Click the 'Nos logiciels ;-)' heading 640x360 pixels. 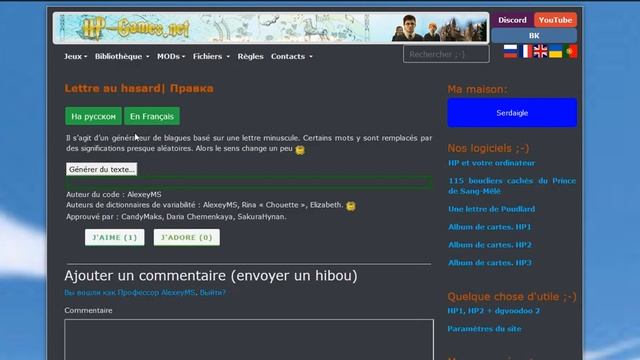coord(488,148)
